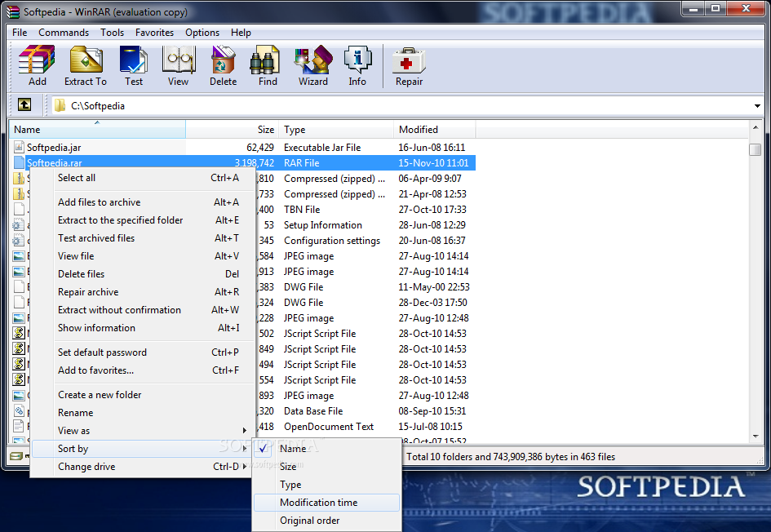Click the Size column header

point(232,129)
